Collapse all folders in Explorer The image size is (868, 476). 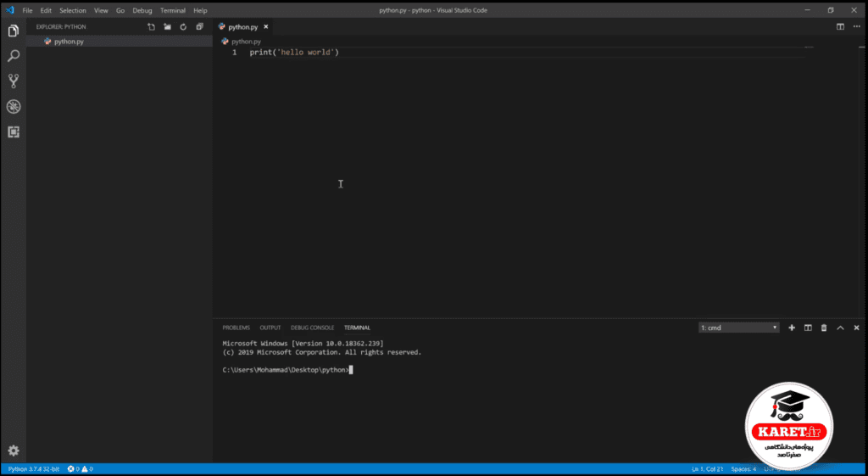pos(200,26)
